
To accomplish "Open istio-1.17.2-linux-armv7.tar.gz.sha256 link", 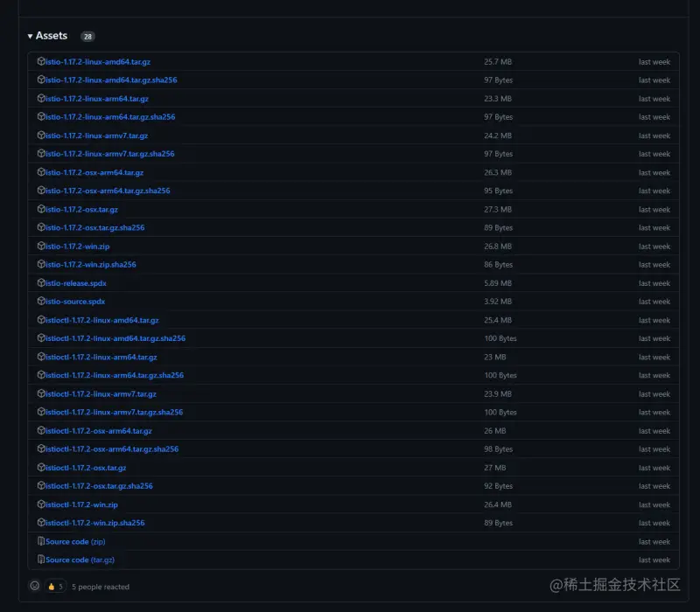I will 110,155.
